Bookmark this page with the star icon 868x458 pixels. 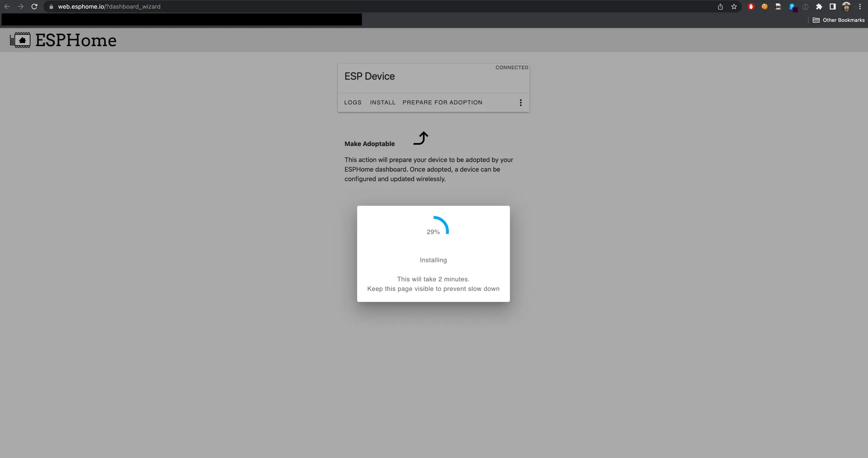coord(734,7)
